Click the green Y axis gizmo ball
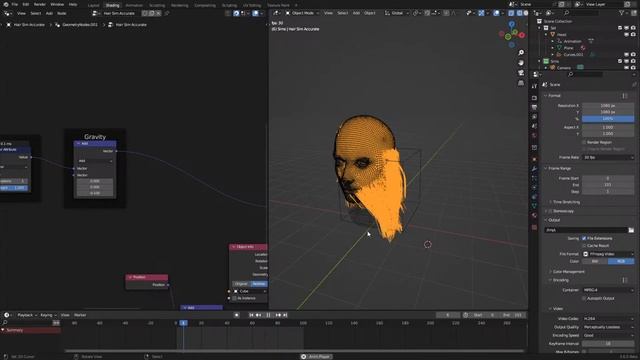 [x=508, y=37]
